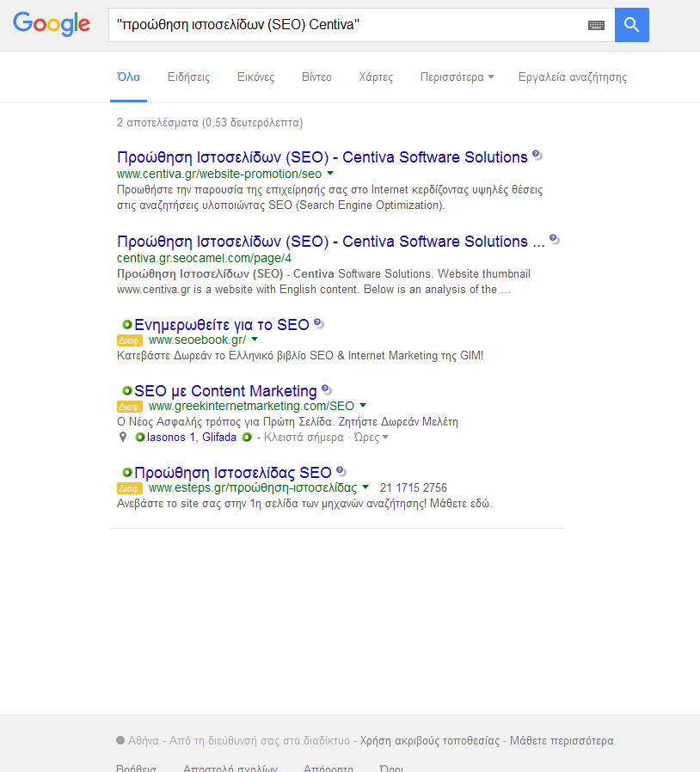Click Χρήση ακριβούς τοποθεσίας link
The height and width of the screenshot is (772, 700).
coord(430,740)
